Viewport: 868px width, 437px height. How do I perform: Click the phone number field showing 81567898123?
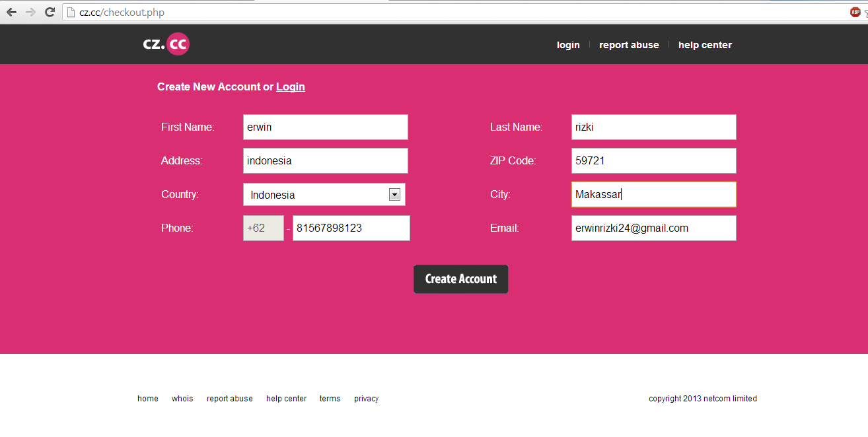(x=351, y=228)
